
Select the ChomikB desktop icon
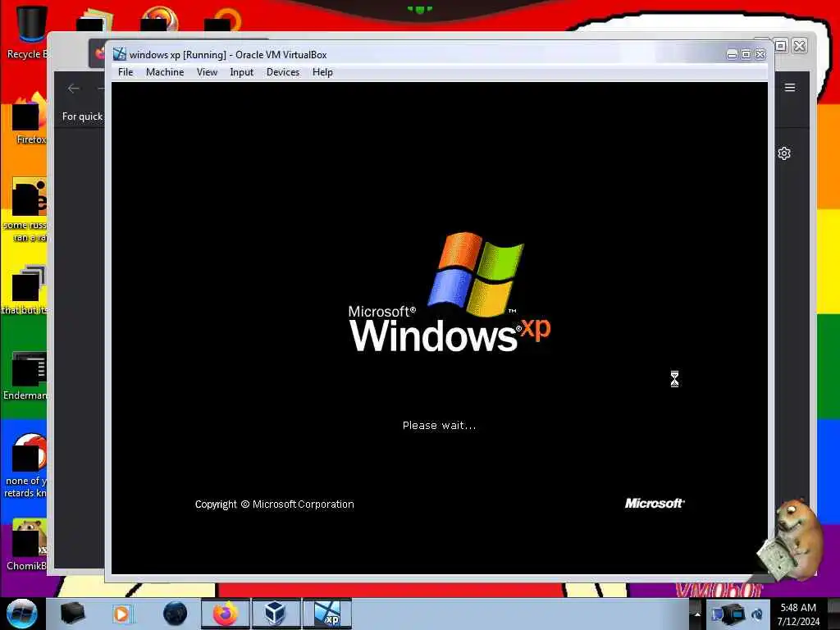point(27,544)
